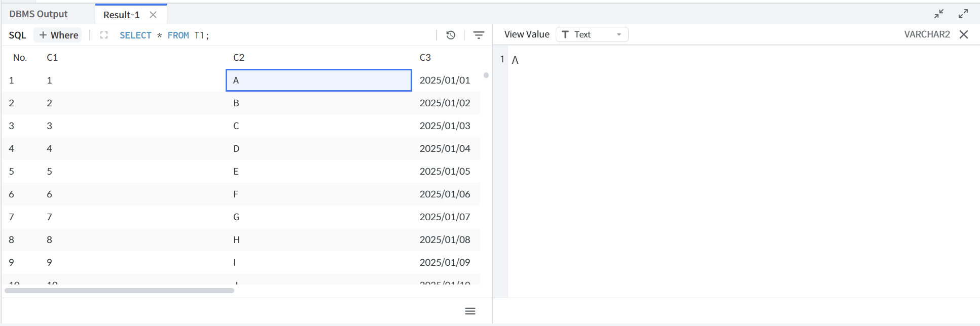Click the expand query brackets icon
Image resolution: width=980 pixels, height=326 pixels.
coord(104,35)
